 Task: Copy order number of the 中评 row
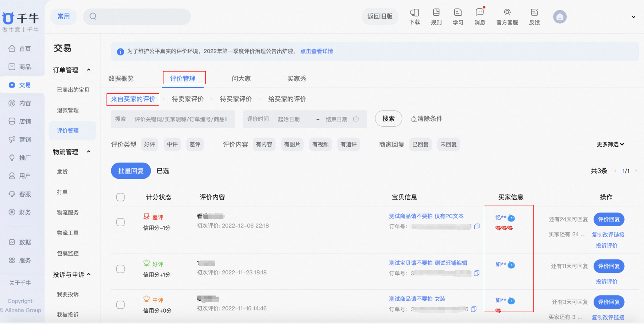[x=474, y=309]
